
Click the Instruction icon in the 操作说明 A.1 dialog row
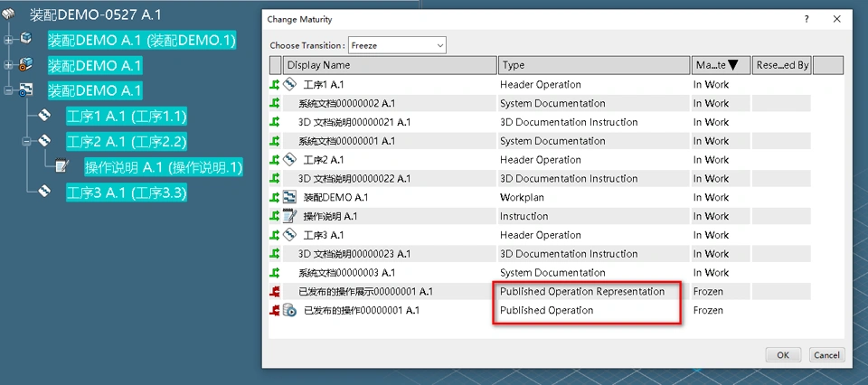pyautogui.click(x=290, y=216)
